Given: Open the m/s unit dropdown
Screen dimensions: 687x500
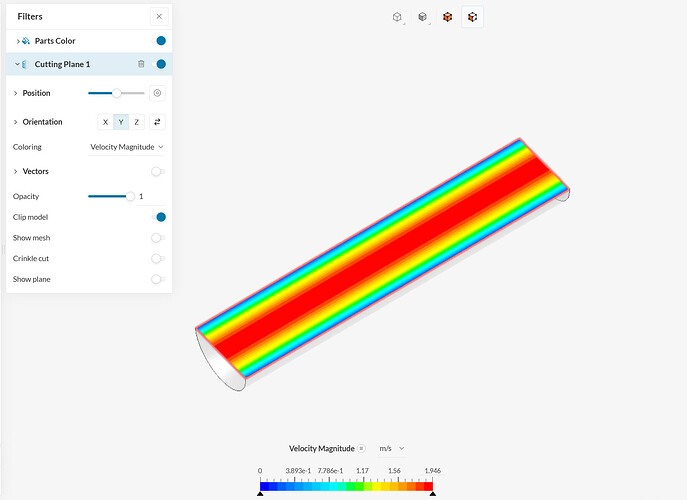Looking at the screenshot, I should (x=392, y=448).
